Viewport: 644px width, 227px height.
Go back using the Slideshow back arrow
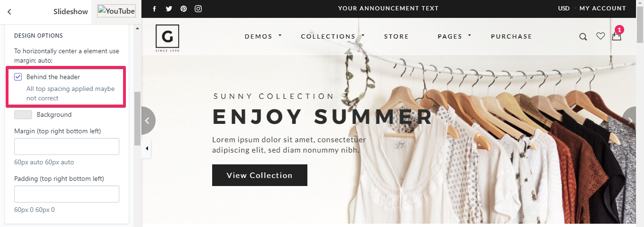[x=9, y=12]
